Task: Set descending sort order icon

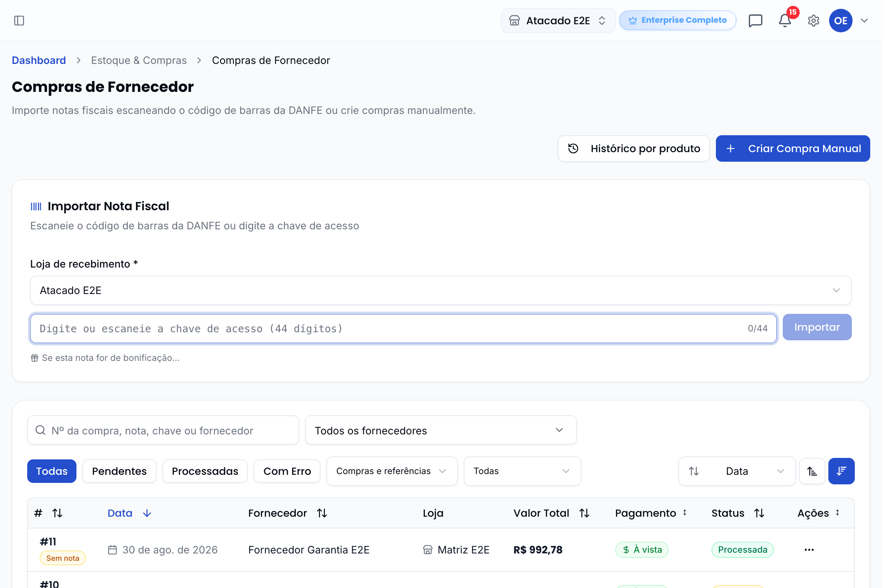Action: coord(842,471)
